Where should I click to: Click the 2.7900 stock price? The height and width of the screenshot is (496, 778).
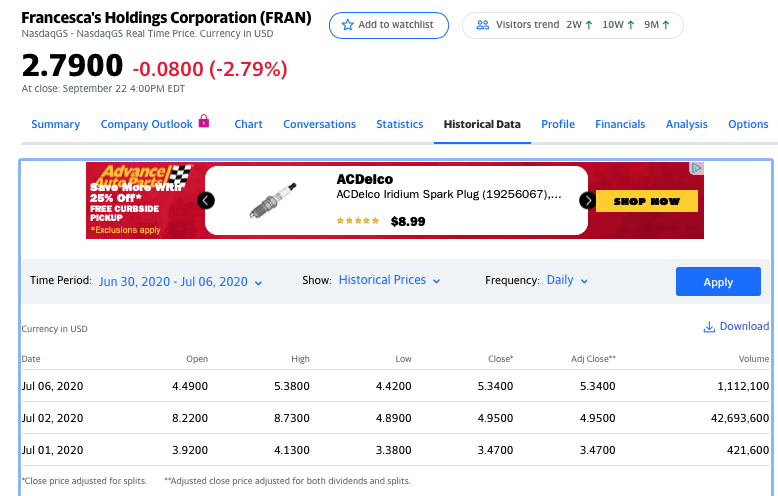tap(72, 65)
